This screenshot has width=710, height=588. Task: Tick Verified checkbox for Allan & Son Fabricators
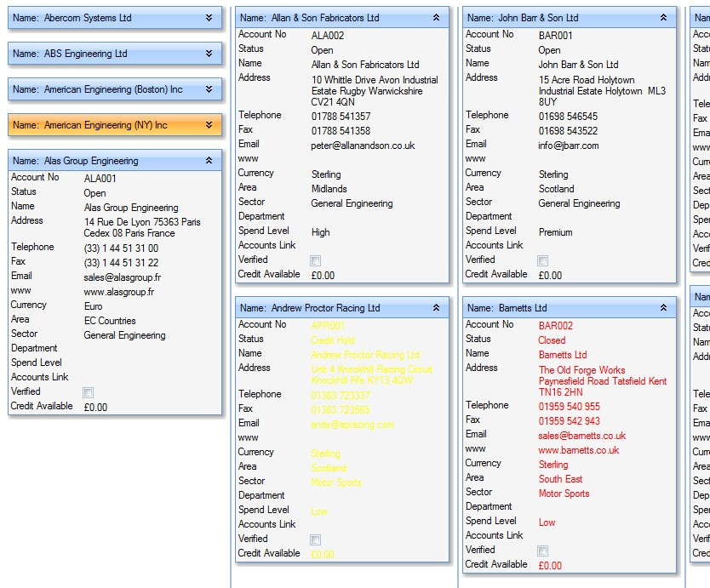point(316,260)
